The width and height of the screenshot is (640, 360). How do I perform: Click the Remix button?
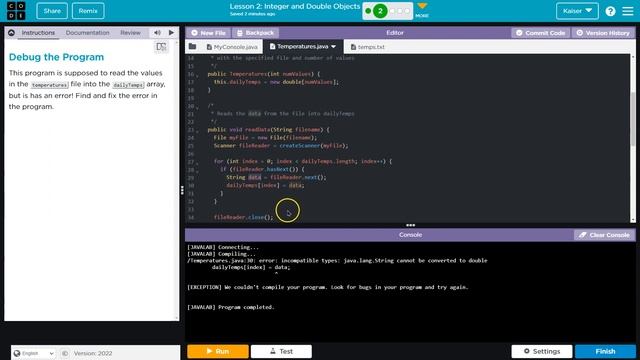click(88, 11)
